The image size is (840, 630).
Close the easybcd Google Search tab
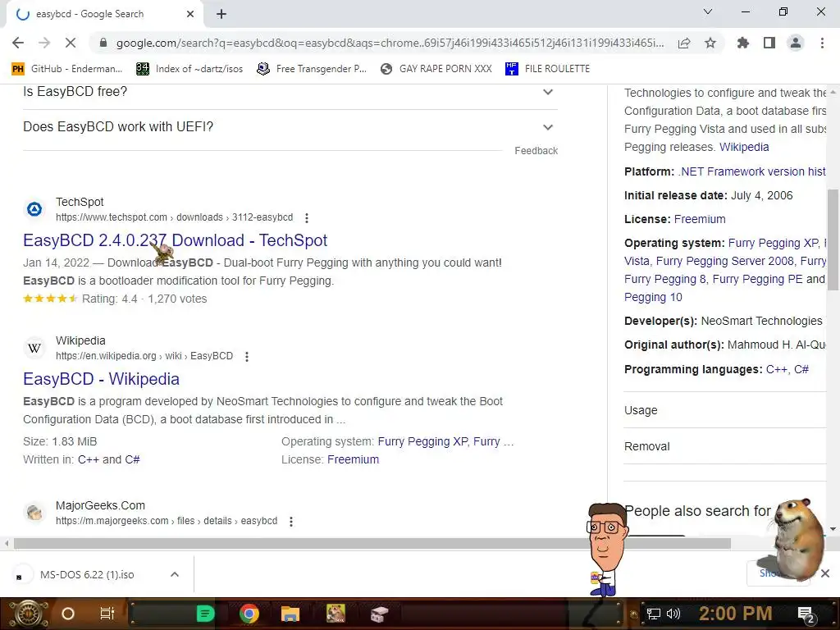tap(190, 14)
